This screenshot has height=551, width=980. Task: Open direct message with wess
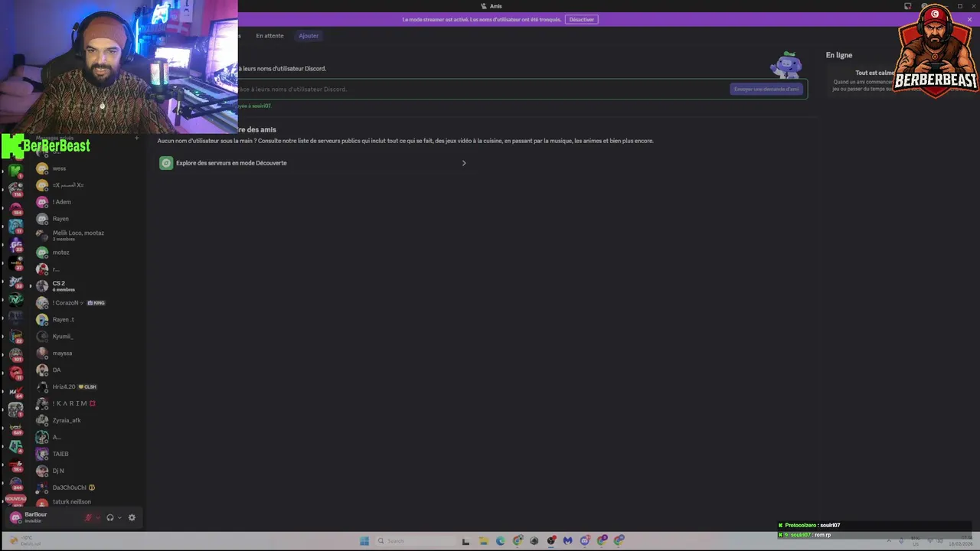[86, 168]
